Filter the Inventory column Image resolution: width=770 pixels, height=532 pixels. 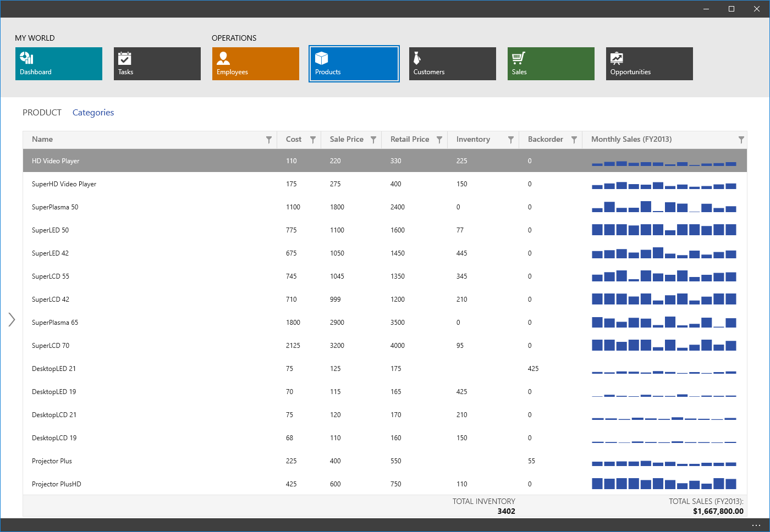click(511, 140)
